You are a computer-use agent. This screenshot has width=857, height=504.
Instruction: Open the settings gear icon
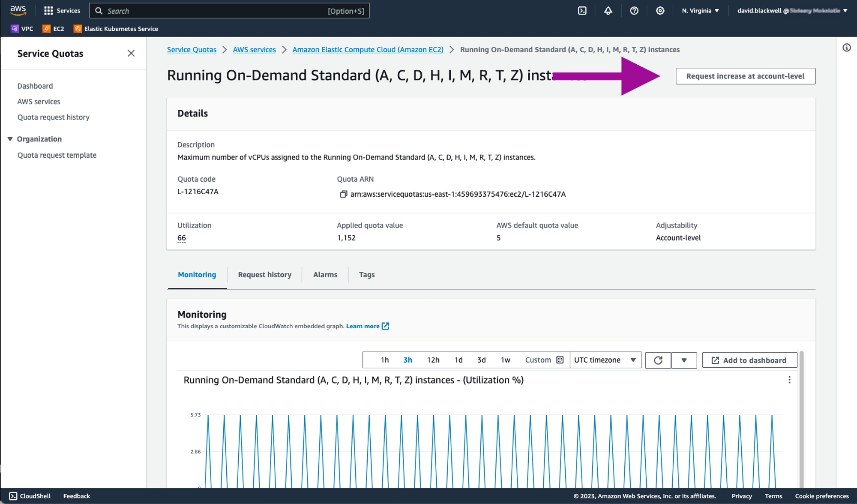tap(660, 11)
